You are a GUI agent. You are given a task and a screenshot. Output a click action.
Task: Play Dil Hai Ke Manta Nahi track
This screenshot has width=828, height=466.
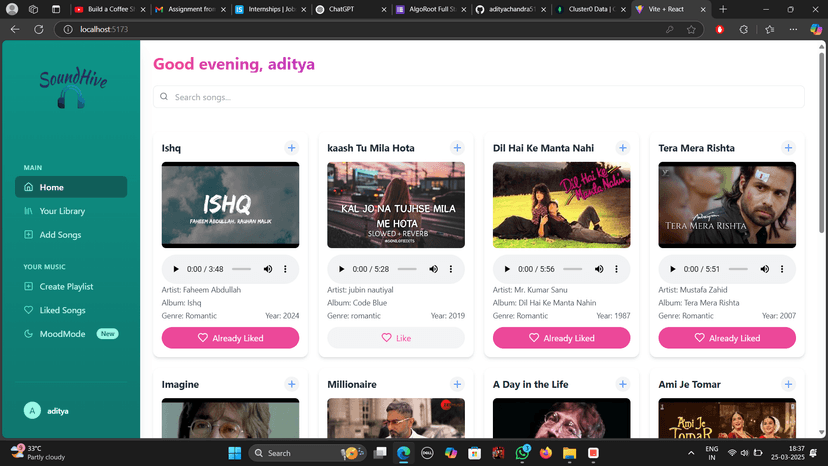click(x=507, y=269)
